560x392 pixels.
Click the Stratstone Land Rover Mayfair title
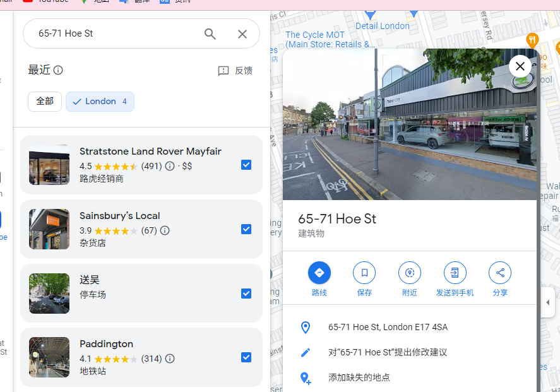pos(150,151)
